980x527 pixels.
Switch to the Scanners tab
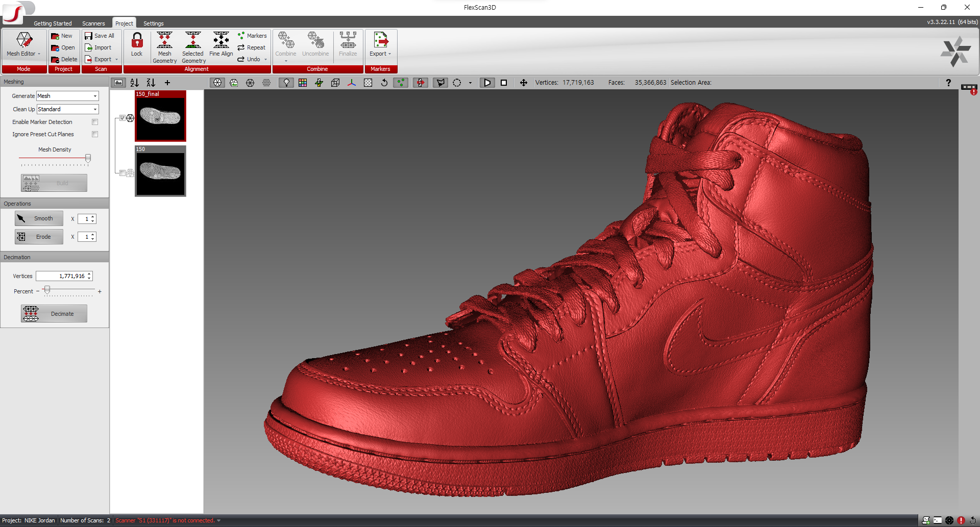[x=93, y=23]
